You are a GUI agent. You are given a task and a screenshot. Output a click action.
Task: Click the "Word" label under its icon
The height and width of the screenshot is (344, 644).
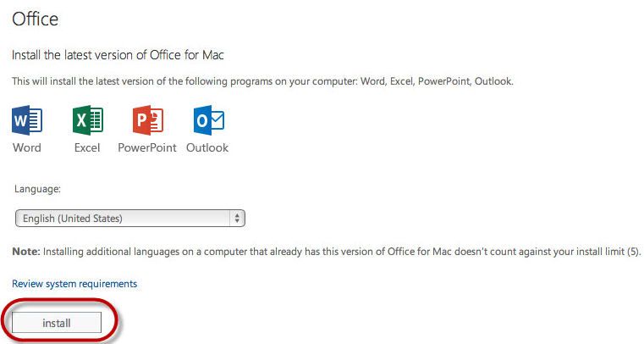click(x=27, y=147)
